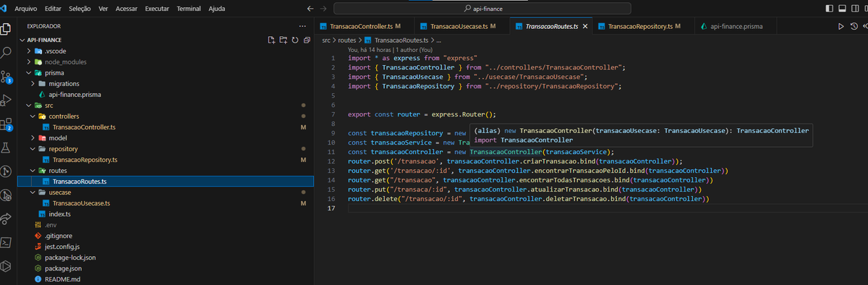Screen dimensions: 868x285
Task: Go back with the navigation arrow
Action: click(311, 9)
